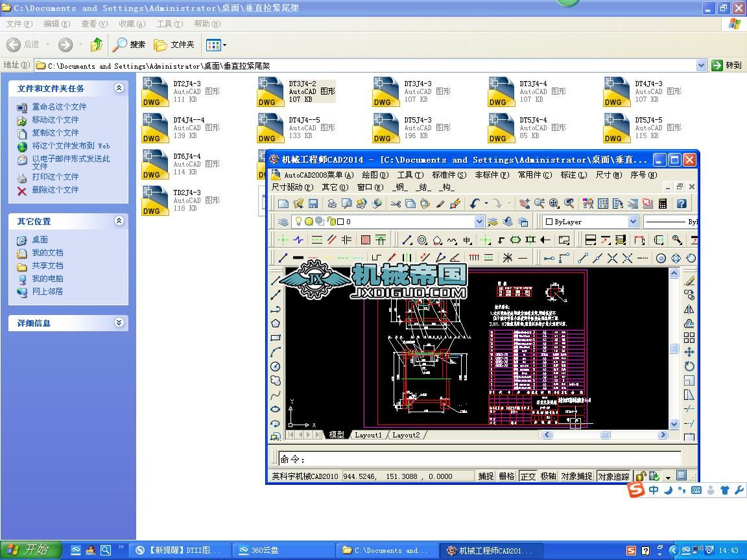The image size is (747, 560).
Task: Click the Plot printer icon in CAD toolbar
Action: 332,204
